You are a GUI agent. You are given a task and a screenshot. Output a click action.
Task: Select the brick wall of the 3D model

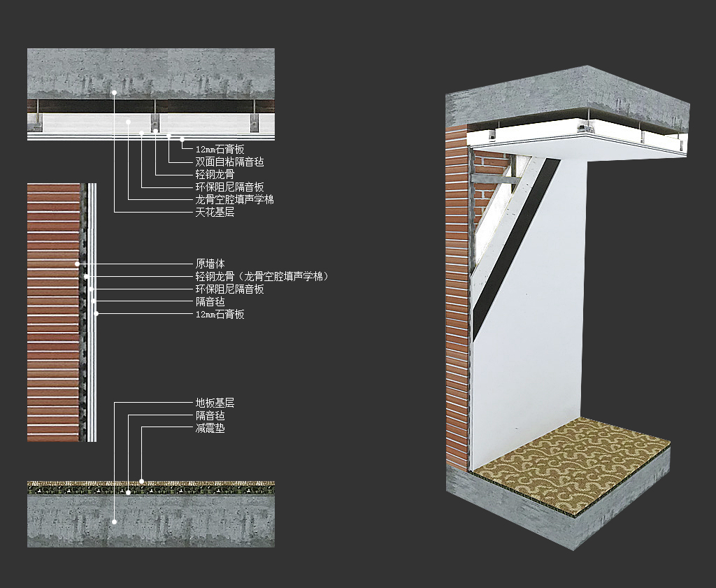[x=457, y=315]
